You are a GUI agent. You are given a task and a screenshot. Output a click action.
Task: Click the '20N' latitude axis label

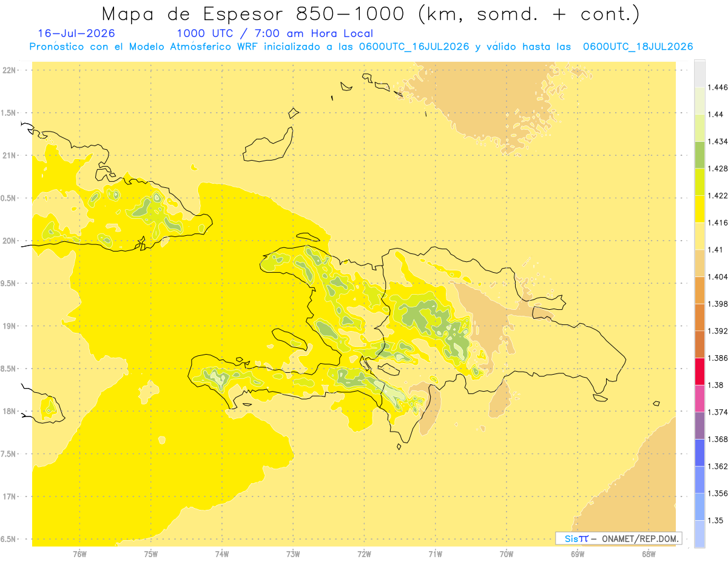(x=8, y=241)
